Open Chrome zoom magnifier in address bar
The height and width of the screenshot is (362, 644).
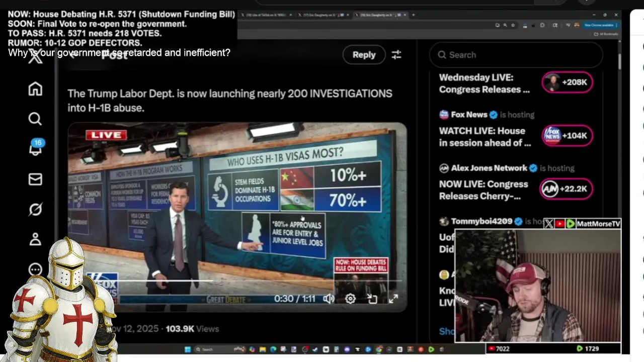coord(505,25)
